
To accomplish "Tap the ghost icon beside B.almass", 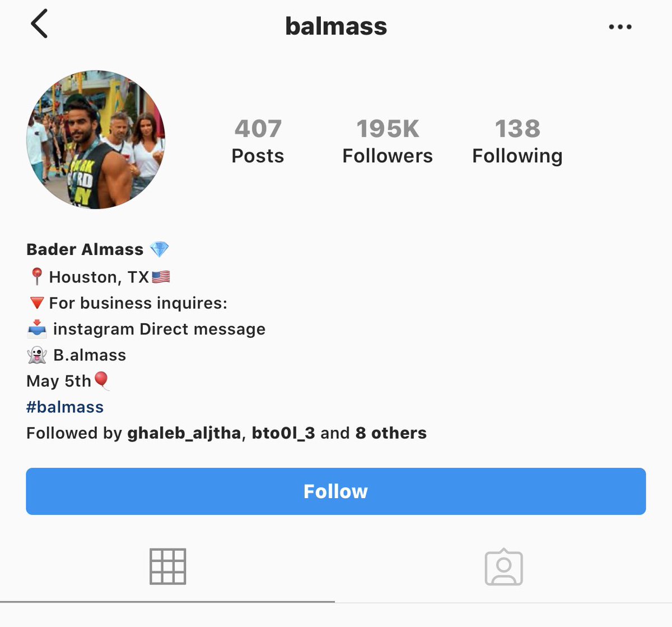I will (37, 355).
